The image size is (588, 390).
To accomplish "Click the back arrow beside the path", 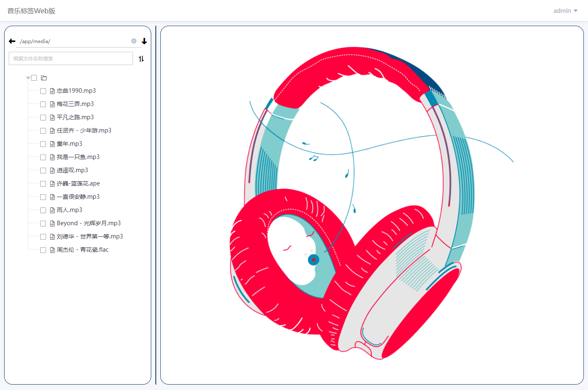I will click(12, 41).
